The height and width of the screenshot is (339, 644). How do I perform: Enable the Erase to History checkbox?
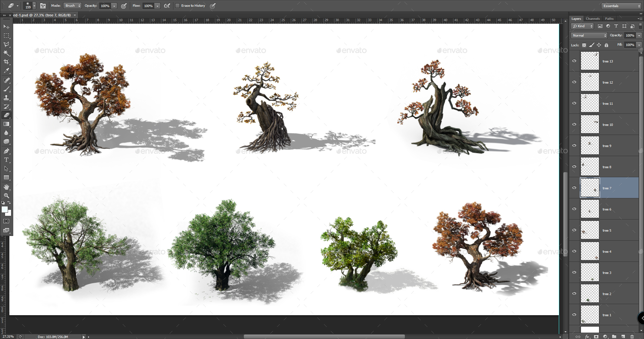point(177,6)
